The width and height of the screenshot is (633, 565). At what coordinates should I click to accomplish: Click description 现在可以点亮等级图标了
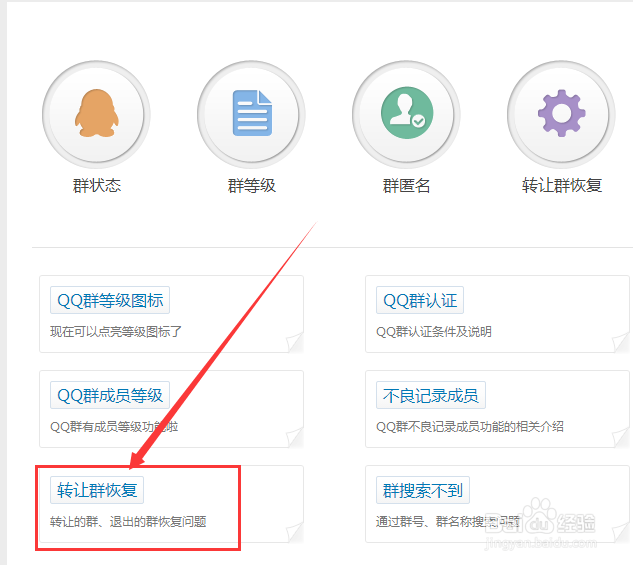116,332
